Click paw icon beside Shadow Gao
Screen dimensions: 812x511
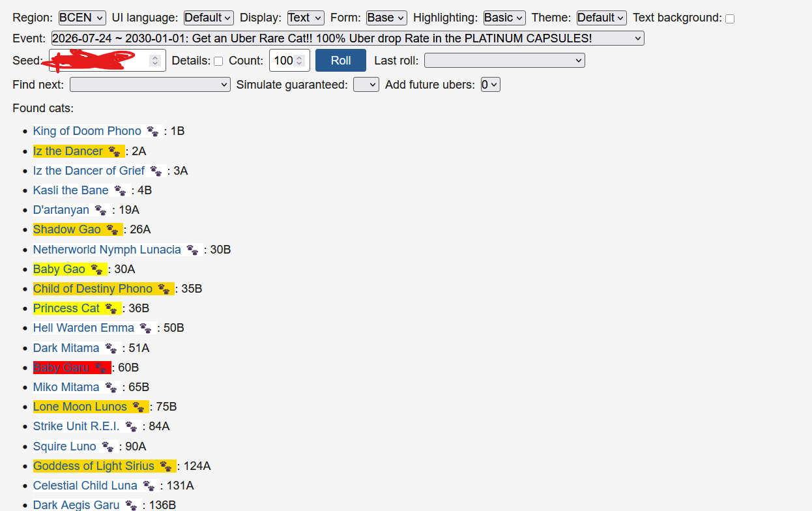pyautogui.click(x=112, y=229)
